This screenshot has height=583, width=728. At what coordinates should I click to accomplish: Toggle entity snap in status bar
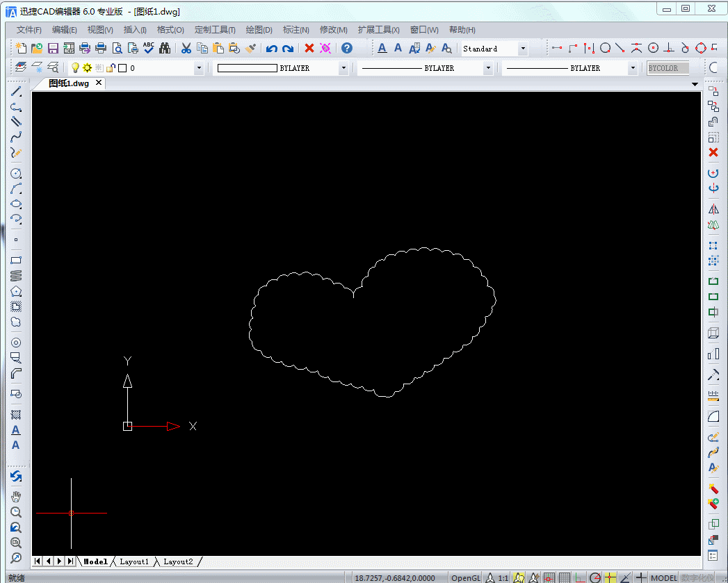click(x=610, y=578)
